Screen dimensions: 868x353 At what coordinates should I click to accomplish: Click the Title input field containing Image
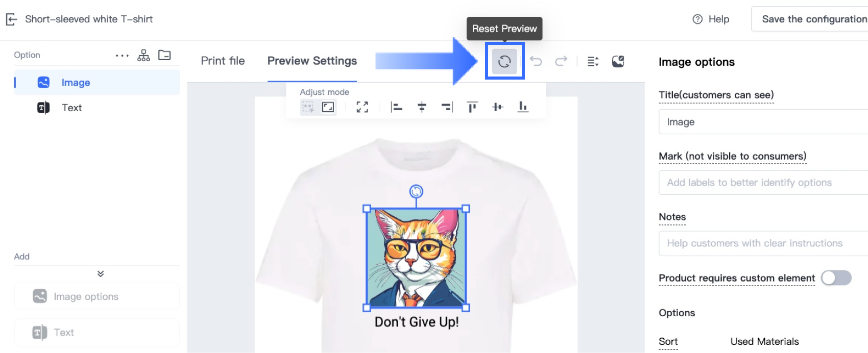point(763,122)
